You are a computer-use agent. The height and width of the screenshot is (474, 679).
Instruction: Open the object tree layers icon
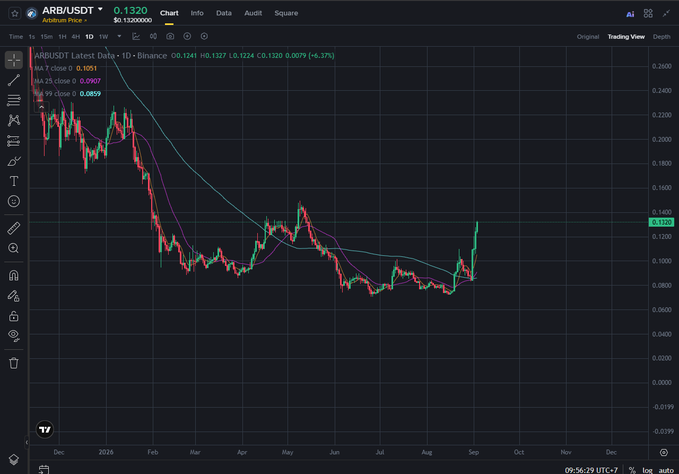tap(14, 460)
